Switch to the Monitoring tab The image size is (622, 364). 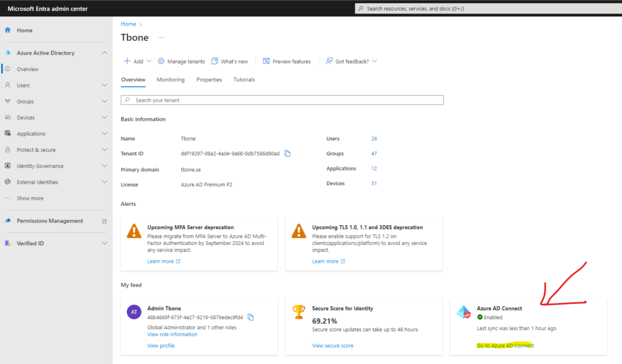pos(171,79)
